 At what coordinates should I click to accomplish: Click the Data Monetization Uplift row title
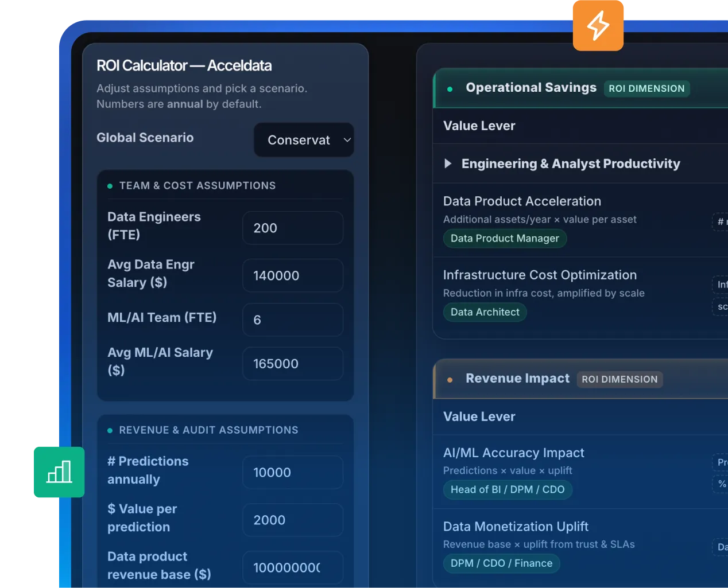tap(516, 527)
